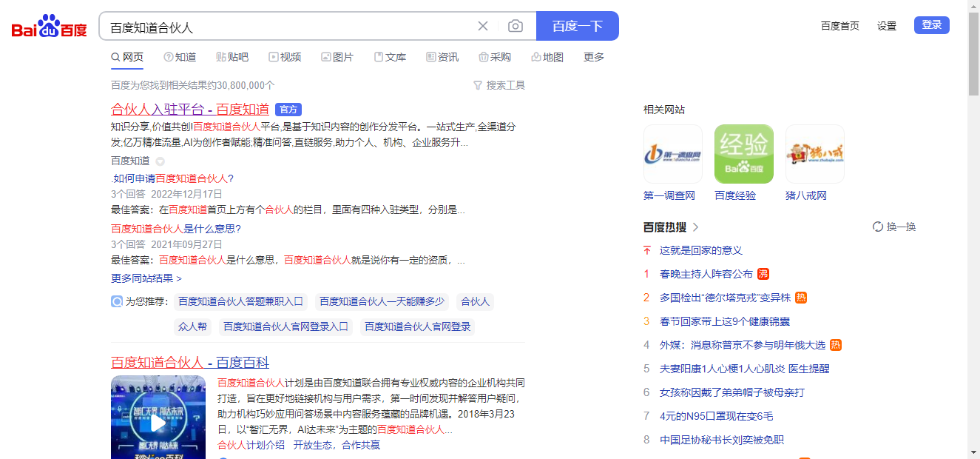Open 百度知道合伙人是什么意思? link

(176, 229)
